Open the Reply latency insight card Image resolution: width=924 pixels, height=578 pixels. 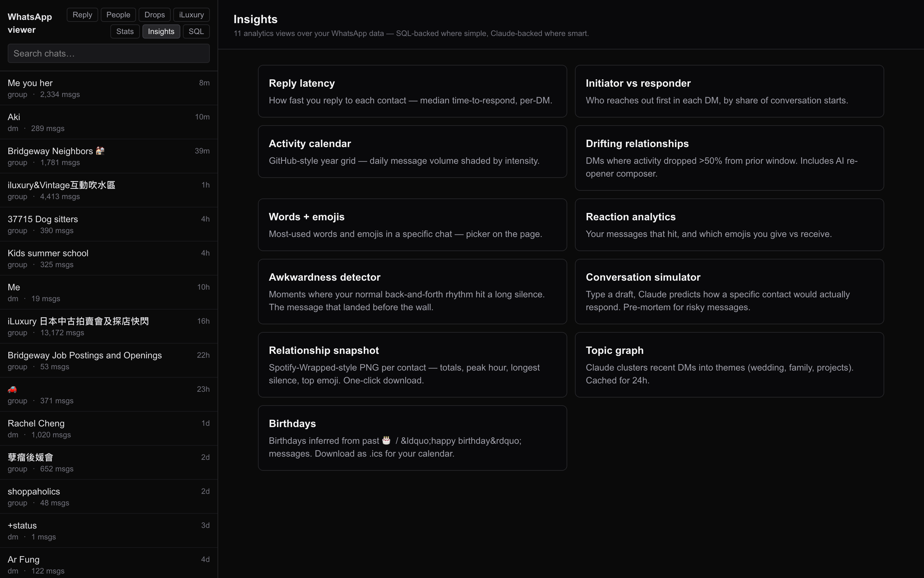(412, 91)
